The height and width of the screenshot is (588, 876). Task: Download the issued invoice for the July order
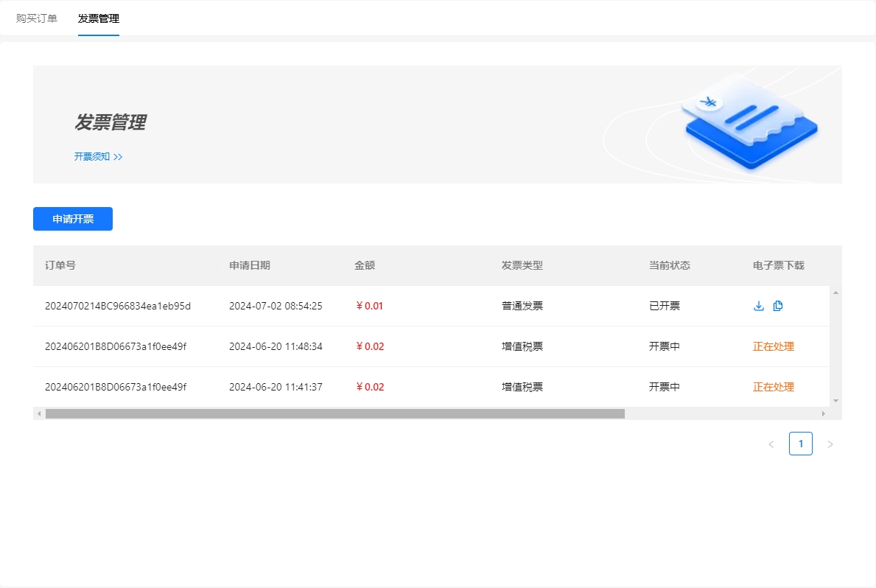[759, 305]
